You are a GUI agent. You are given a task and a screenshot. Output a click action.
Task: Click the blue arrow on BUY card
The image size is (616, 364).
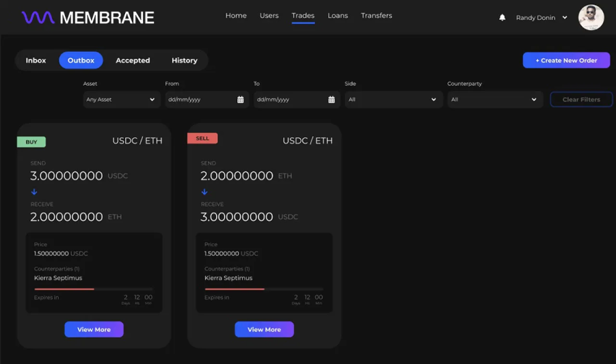[x=34, y=192]
